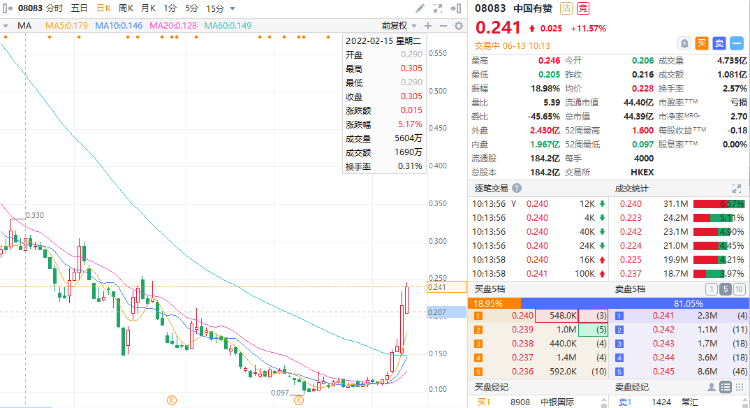
Task: Switch broker queue to grid view
Action: click(x=739, y=387)
